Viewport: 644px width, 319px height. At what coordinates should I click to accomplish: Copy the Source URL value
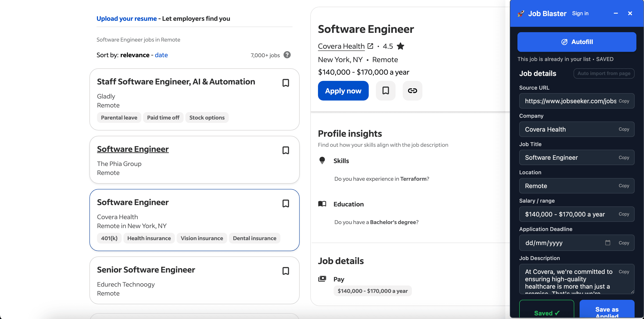click(x=624, y=101)
